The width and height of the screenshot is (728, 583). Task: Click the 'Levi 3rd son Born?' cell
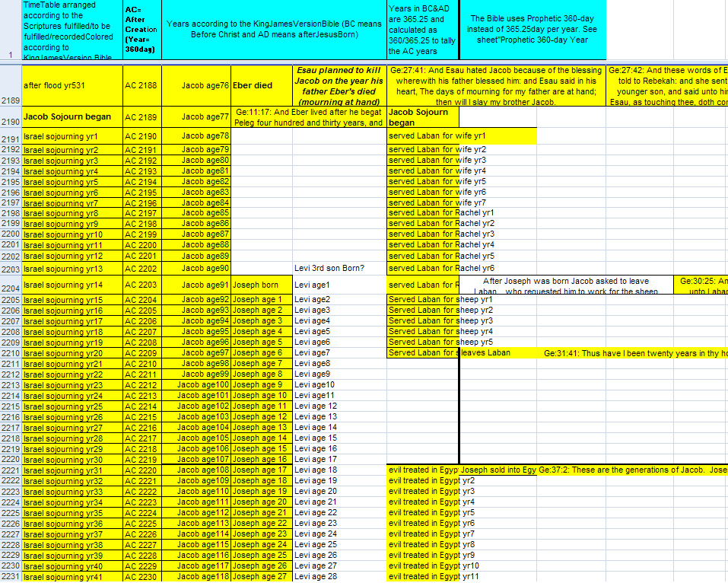tap(339, 269)
